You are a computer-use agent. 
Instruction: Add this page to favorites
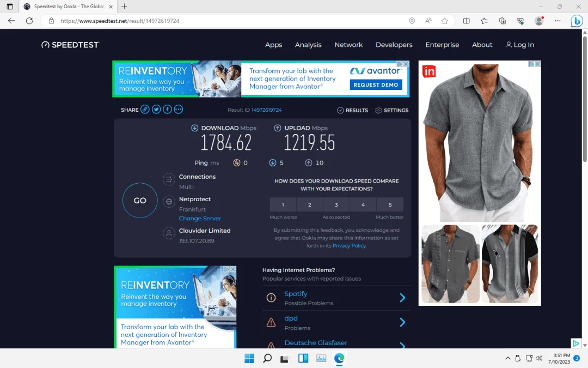[445, 21]
